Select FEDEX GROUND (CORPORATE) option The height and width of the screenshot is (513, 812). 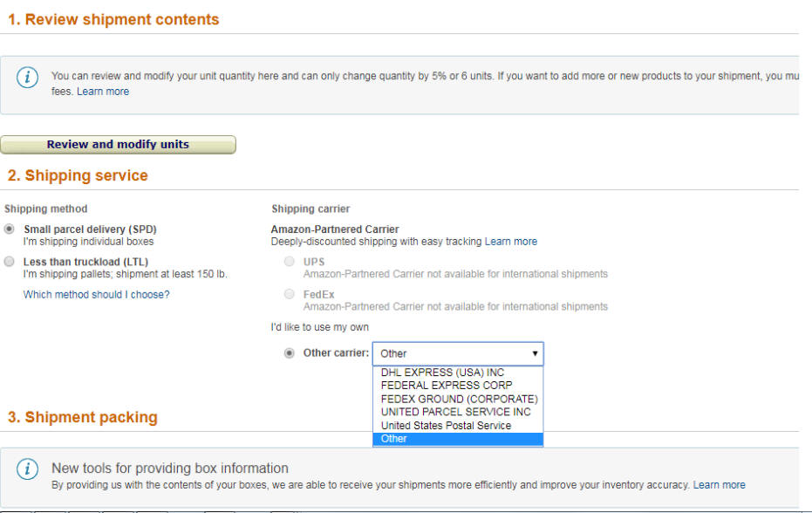point(458,399)
